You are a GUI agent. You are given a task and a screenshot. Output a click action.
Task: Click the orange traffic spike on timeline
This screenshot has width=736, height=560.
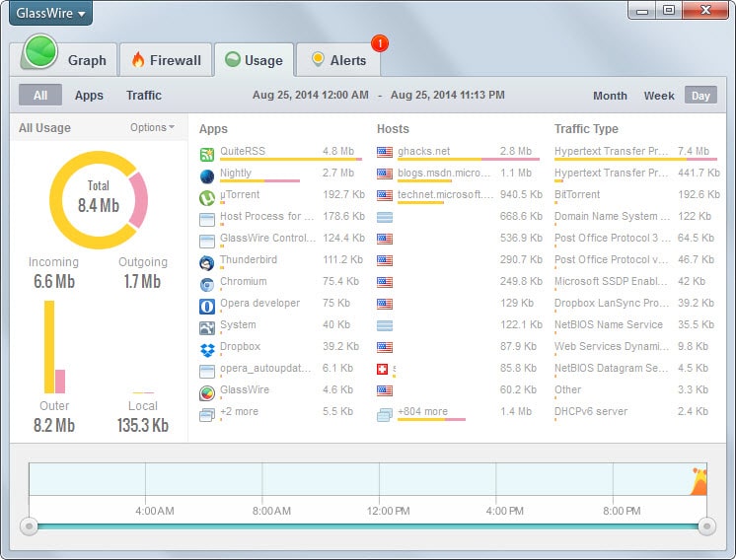point(699,482)
